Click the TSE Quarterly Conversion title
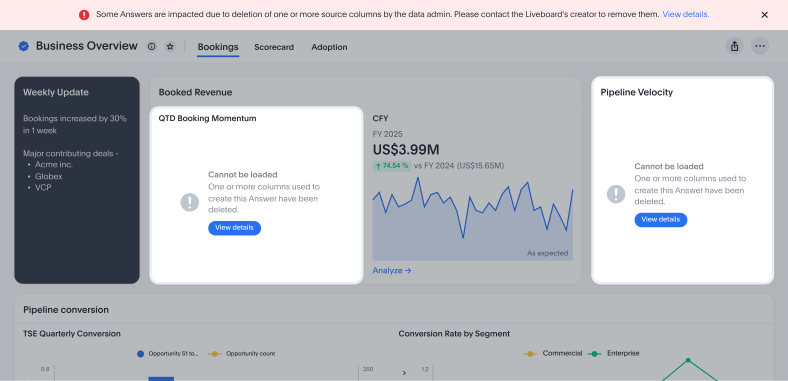 [x=72, y=334]
